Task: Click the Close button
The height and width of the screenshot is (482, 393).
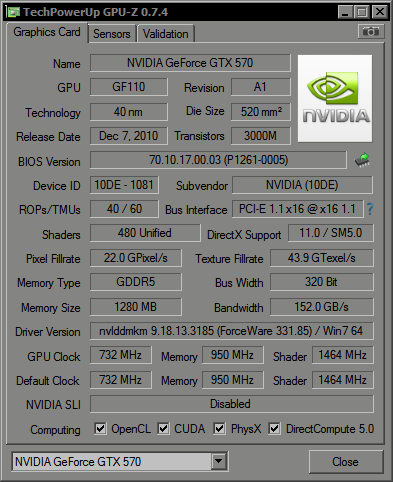Action: (345, 462)
